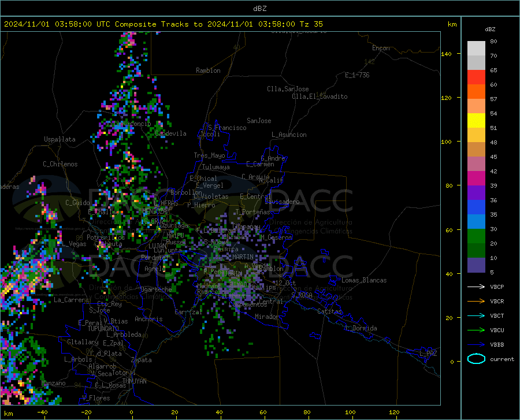Click the V_Flores label at bottom
The height and width of the screenshot is (420, 520).
[96, 398]
